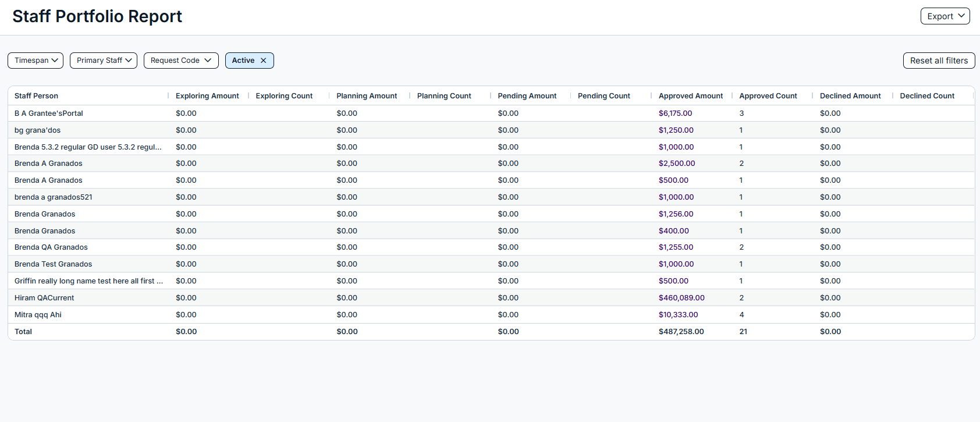Click approved count 4 for Mitra qqq Ahi
The width and height of the screenshot is (980, 422).
pos(741,315)
